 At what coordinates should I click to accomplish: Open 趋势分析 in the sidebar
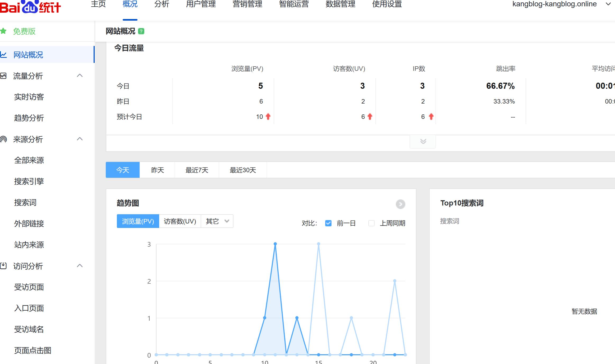(x=29, y=118)
